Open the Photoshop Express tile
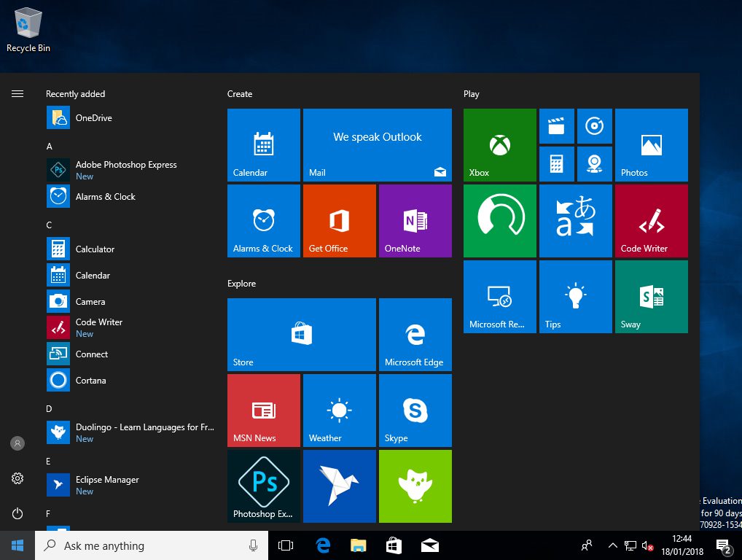The height and width of the screenshot is (560, 742). [264, 486]
